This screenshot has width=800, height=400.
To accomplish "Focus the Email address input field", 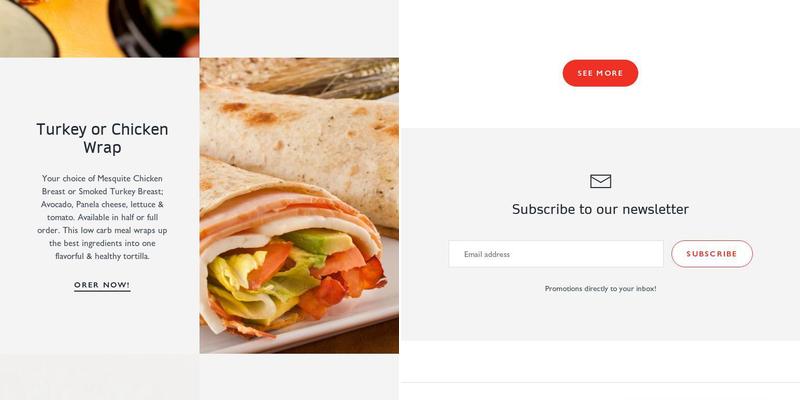I will [556, 254].
